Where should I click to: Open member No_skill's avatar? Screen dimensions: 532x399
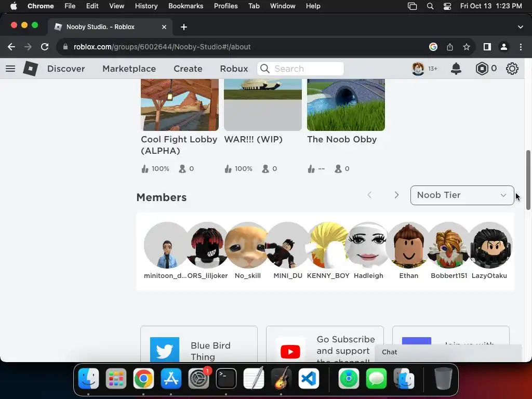(248, 245)
